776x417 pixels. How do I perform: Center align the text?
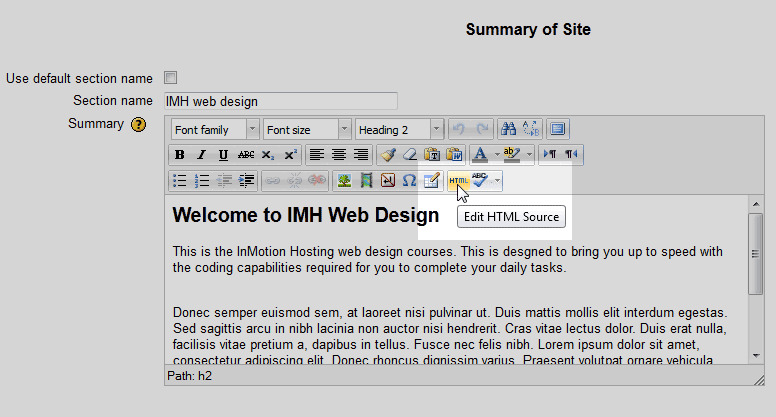pos(339,155)
